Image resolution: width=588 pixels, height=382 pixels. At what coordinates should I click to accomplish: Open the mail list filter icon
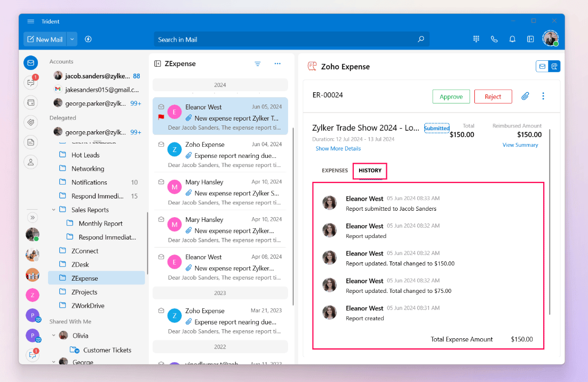[258, 63]
